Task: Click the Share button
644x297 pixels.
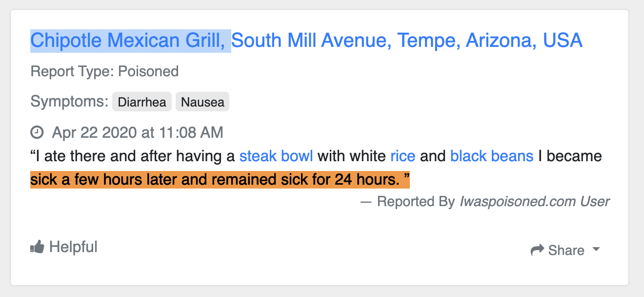Action: tap(567, 250)
